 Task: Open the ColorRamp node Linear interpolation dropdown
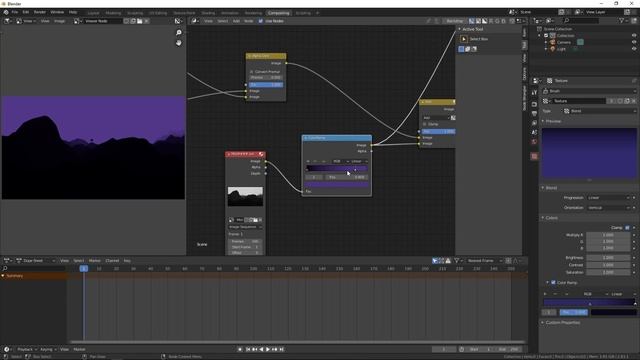[x=359, y=161]
